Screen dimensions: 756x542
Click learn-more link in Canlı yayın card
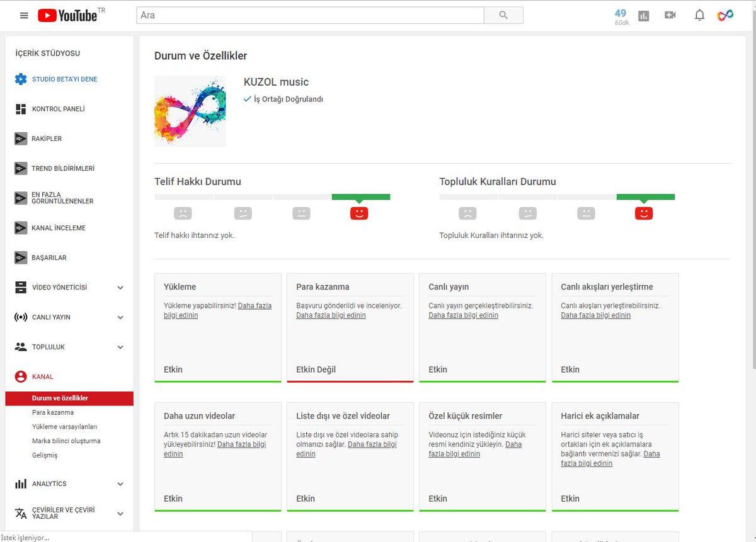(x=463, y=315)
